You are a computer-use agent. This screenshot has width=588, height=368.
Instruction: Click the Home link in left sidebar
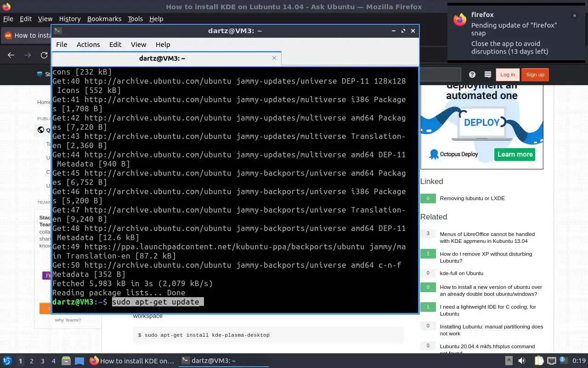coord(44,102)
